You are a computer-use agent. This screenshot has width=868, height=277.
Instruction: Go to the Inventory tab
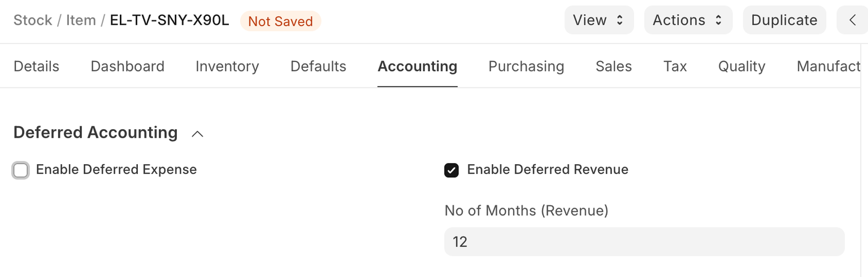pos(227,67)
